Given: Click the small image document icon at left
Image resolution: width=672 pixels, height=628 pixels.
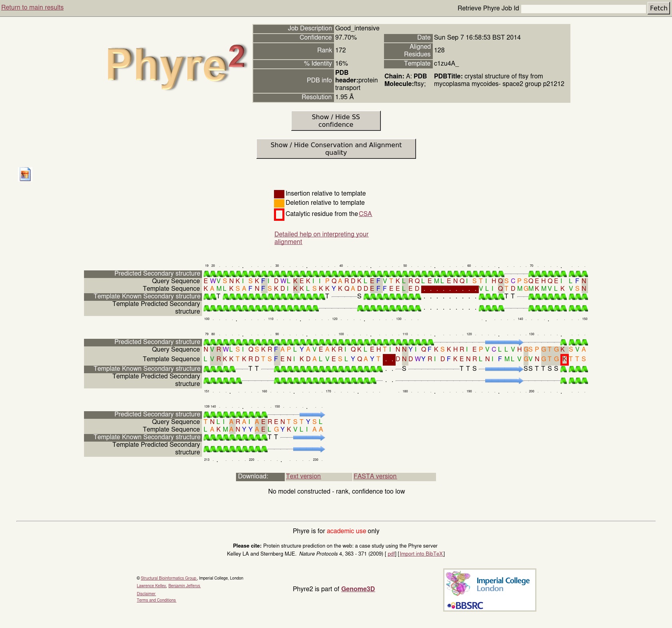Looking at the screenshot, I should (x=25, y=174).
